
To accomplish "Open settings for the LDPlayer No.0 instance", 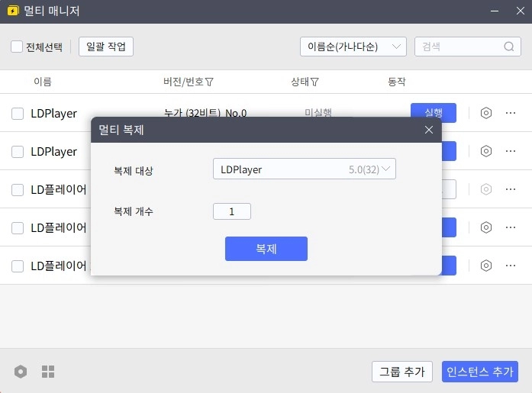I will pyautogui.click(x=486, y=113).
